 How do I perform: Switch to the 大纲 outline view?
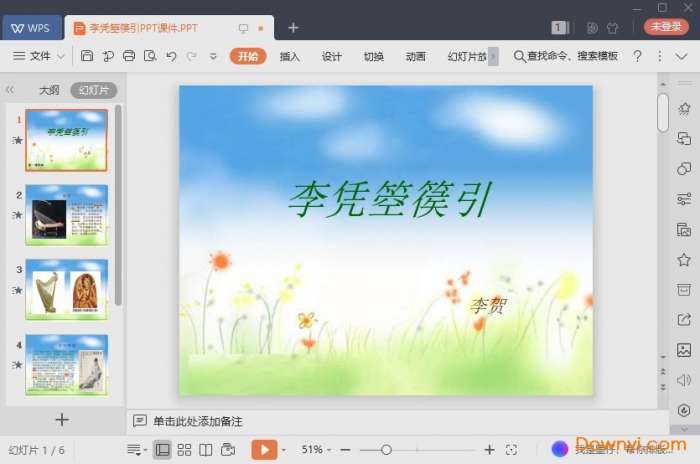49,90
